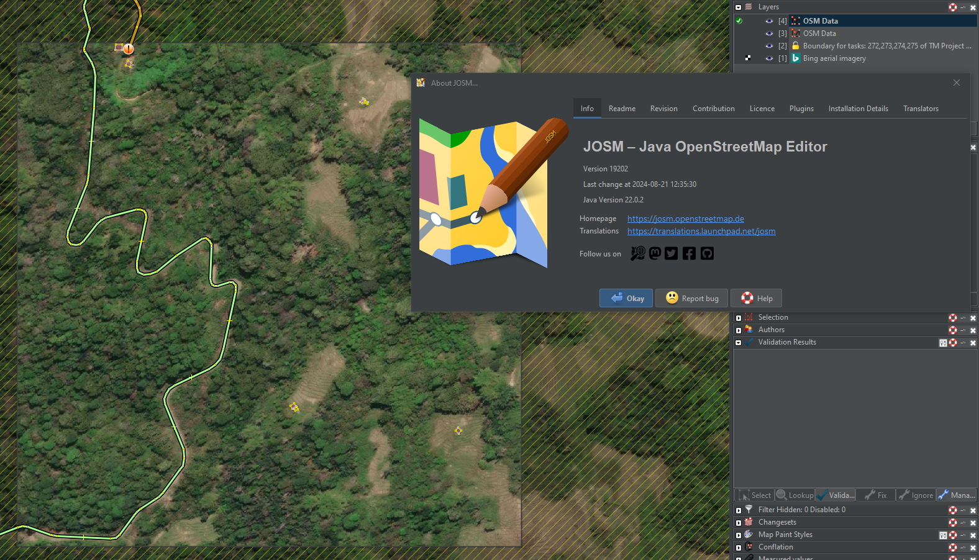This screenshot has height=560, width=979.
Task: Open the josm.openstreetmap.de homepage link
Action: (x=685, y=219)
